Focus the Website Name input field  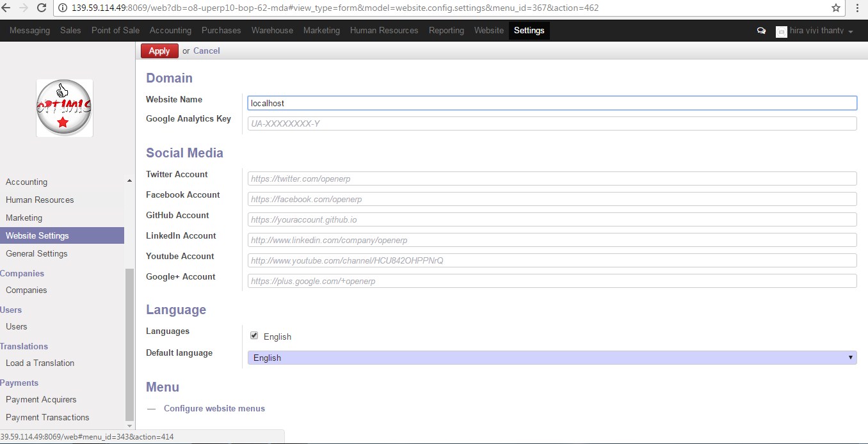coord(552,103)
